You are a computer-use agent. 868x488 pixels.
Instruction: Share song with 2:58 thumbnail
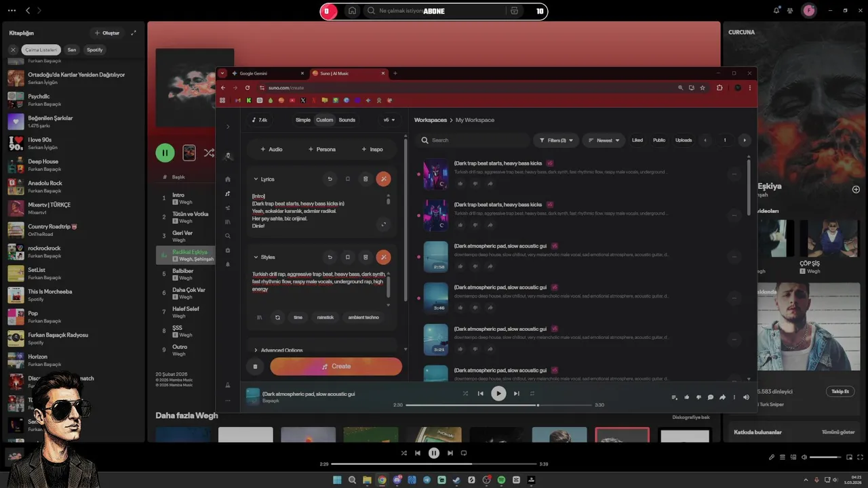(x=490, y=266)
